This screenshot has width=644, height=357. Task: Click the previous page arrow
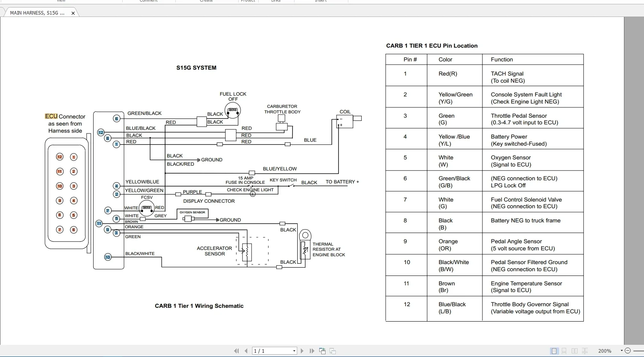click(x=246, y=351)
